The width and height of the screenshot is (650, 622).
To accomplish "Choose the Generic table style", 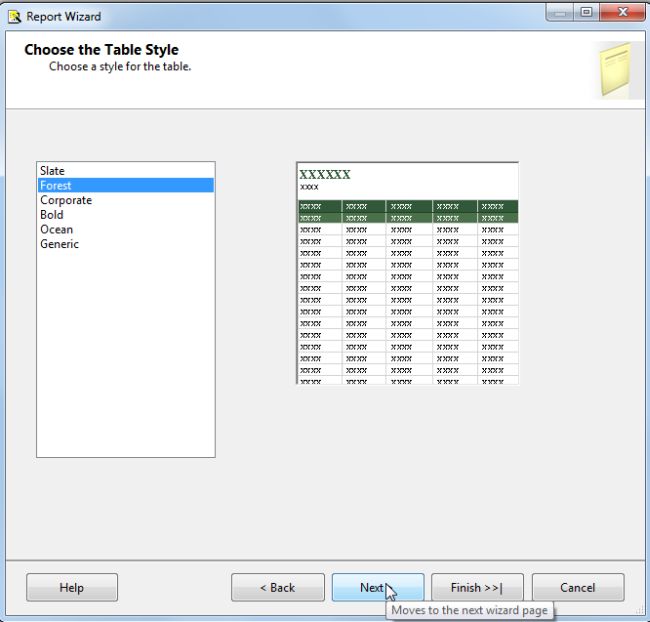I will [126, 244].
